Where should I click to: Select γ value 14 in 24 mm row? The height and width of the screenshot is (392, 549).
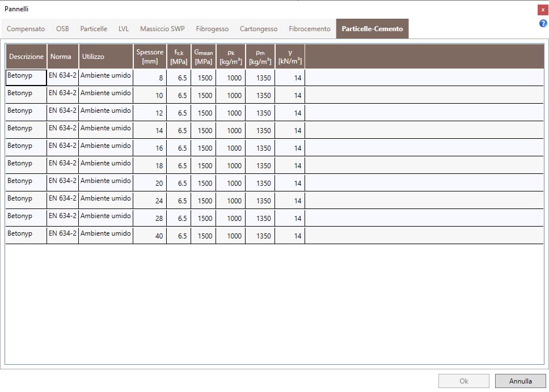[x=290, y=201]
